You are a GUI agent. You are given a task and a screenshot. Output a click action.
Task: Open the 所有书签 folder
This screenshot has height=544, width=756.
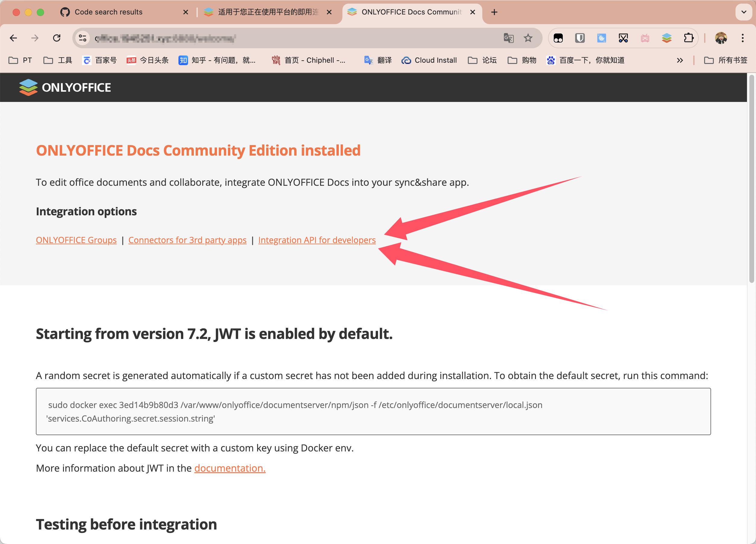pyautogui.click(x=726, y=60)
